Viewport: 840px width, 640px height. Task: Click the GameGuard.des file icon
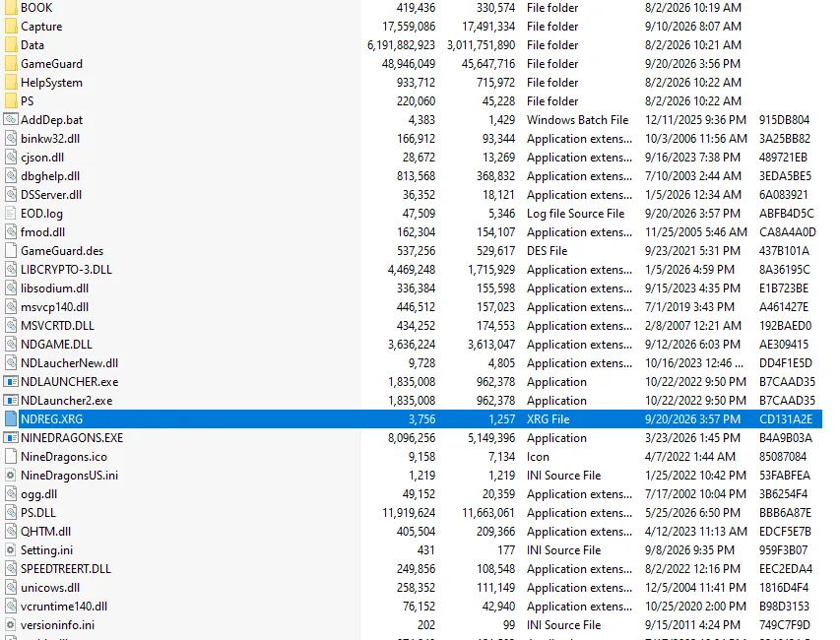pos(10,251)
